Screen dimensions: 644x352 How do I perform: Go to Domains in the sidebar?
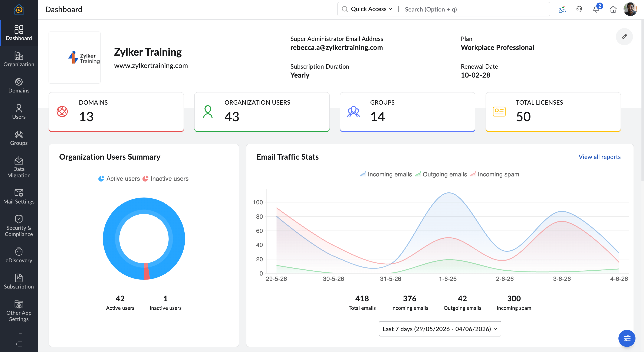point(19,86)
